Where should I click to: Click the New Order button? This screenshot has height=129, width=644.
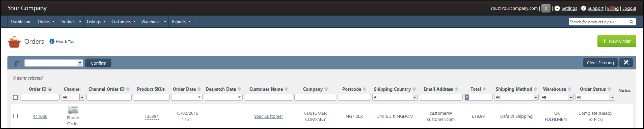(617, 41)
